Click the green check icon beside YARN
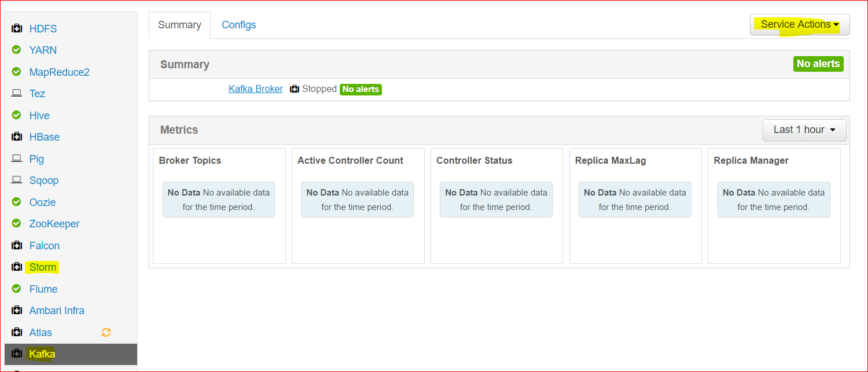This screenshot has height=372, width=868. (x=17, y=50)
